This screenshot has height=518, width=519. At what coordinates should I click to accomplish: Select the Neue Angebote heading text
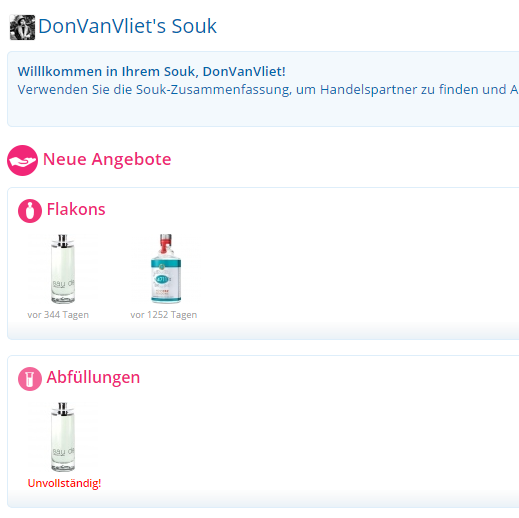(x=107, y=159)
